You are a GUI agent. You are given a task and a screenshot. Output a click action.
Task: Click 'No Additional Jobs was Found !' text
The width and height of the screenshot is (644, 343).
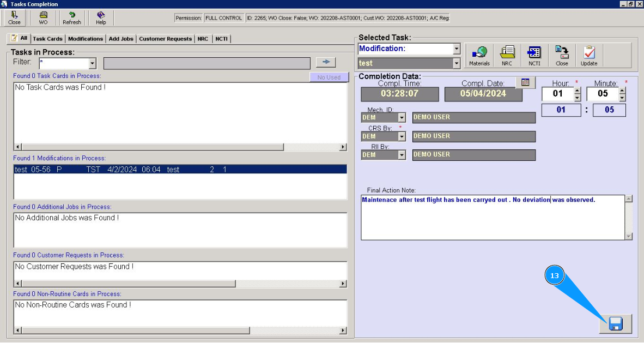(67, 218)
